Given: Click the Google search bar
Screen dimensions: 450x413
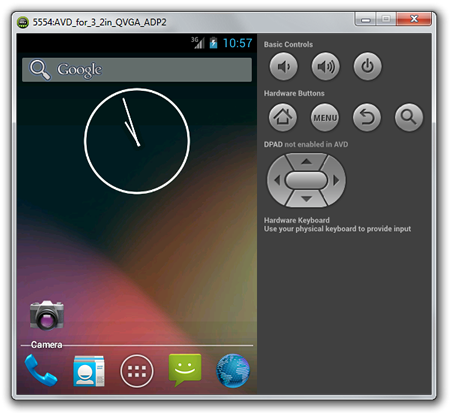Looking at the screenshot, I should tap(137, 70).
